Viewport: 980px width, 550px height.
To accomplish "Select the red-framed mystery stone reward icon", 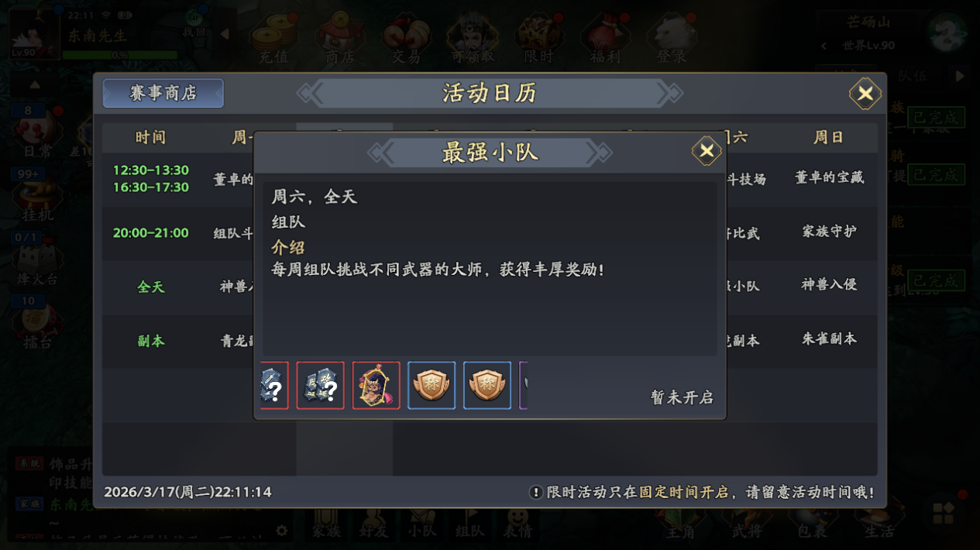I will coord(320,385).
